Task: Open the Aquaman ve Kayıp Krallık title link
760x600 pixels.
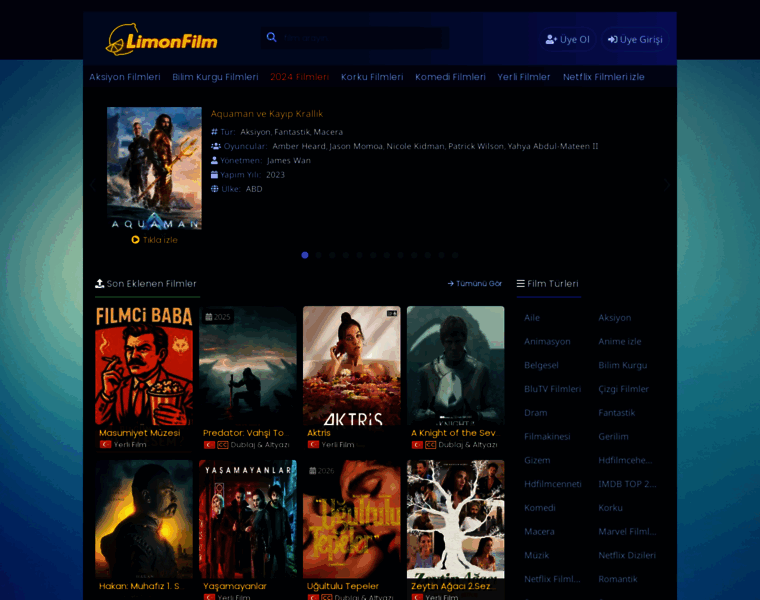Action: [267, 114]
